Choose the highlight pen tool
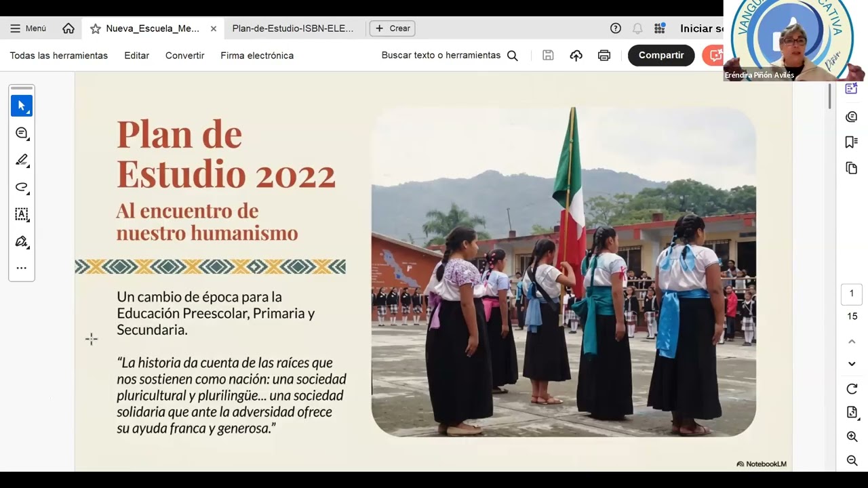Screen dimensions: 868x488 (22, 160)
